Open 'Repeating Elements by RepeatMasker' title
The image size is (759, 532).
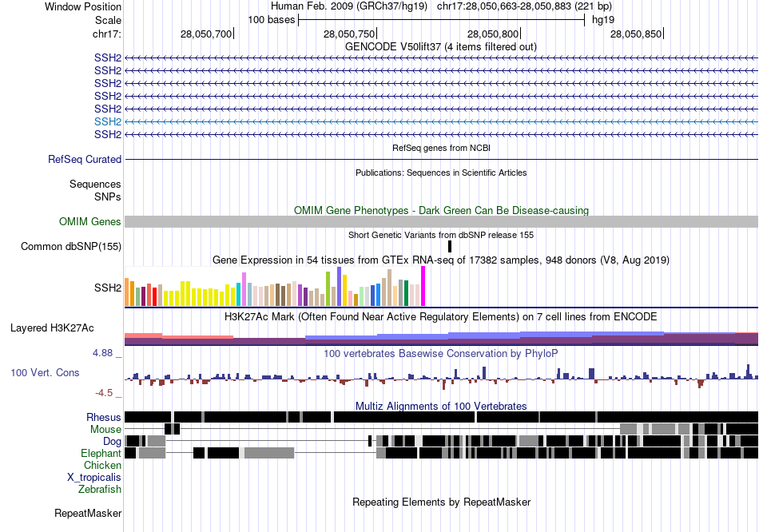(x=441, y=502)
